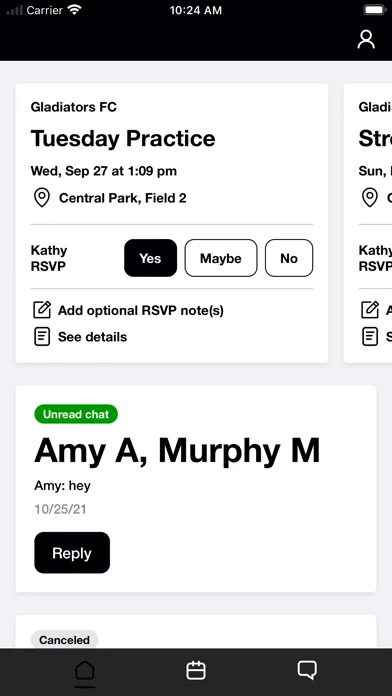Open the Home tab in bottom bar
392x696 pixels.
(x=85, y=671)
